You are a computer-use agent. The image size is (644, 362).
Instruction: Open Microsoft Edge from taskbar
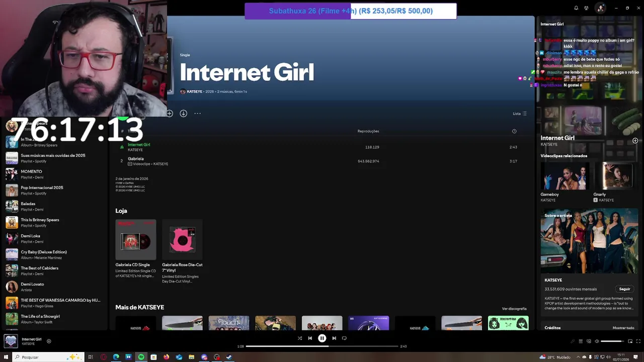tap(116, 357)
